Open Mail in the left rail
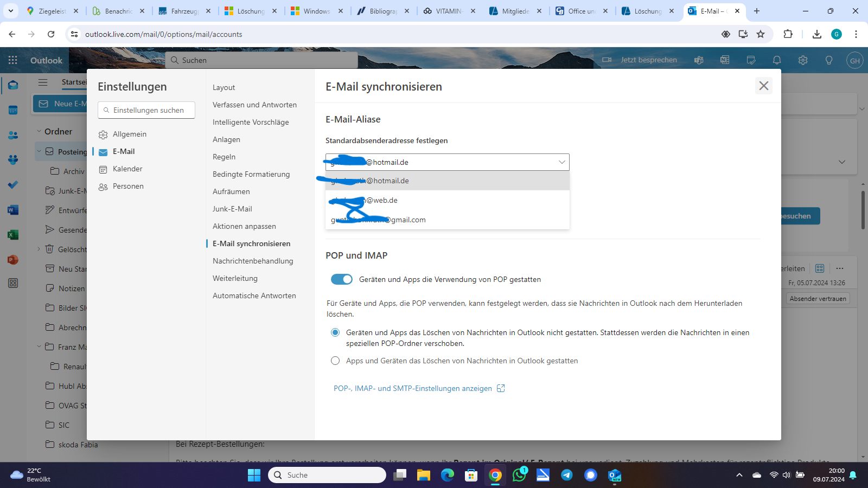Image resolution: width=868 pixels, height=488 pixels. point(13,85)
